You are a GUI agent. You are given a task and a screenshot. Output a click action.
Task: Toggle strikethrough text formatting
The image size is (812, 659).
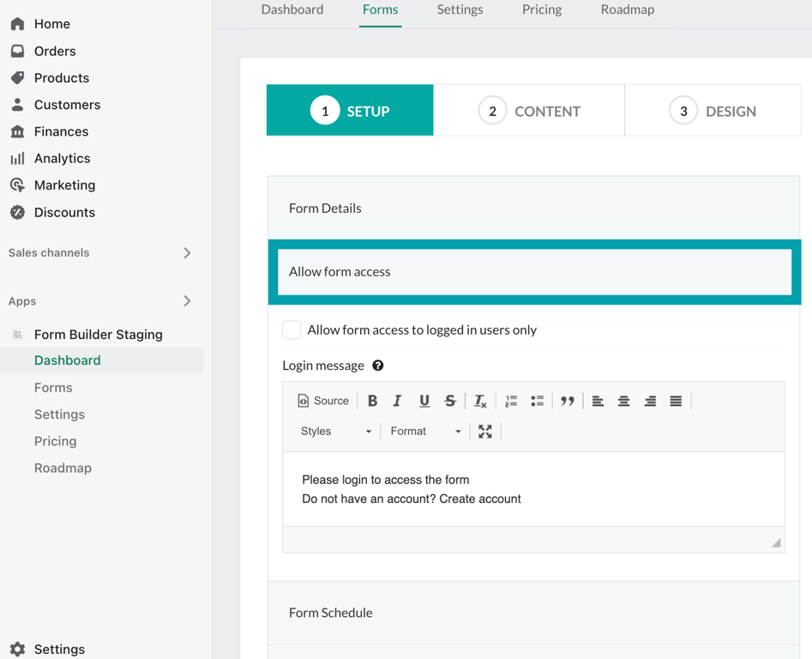(450, 401)
